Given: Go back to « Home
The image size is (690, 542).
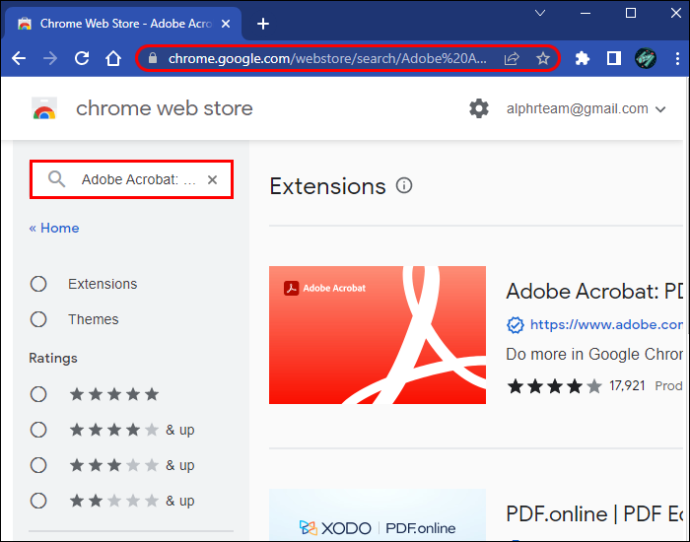Looking at the screenshot, I should 54,228.
